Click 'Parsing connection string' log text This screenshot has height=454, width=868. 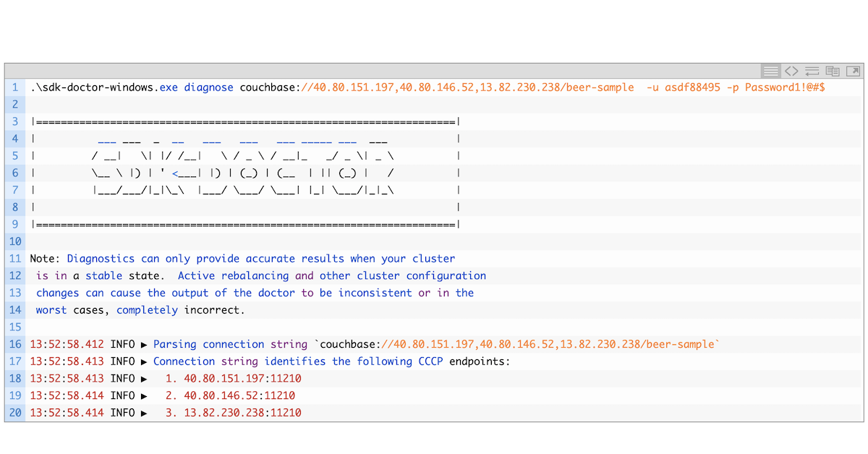point(231,344)
